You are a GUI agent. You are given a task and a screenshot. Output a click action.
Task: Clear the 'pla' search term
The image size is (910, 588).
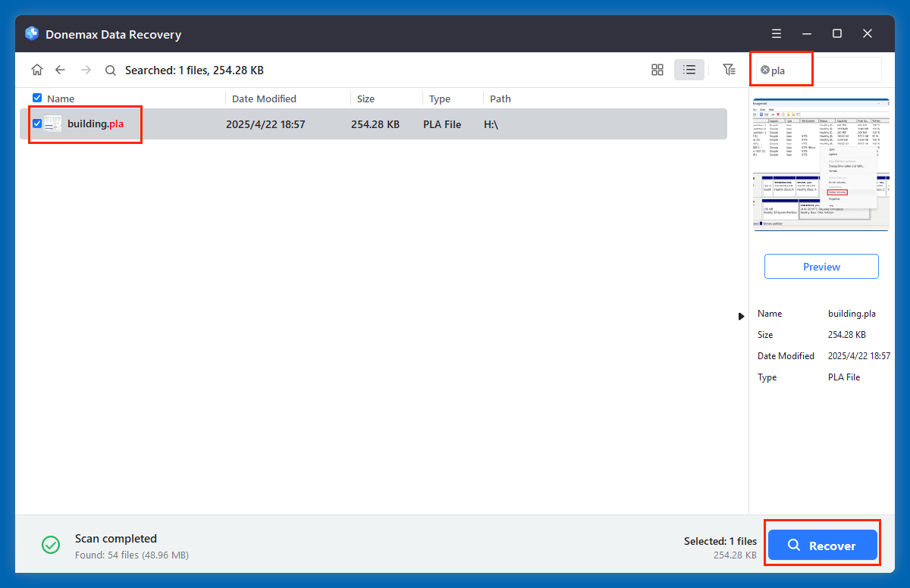click(765, 70)
